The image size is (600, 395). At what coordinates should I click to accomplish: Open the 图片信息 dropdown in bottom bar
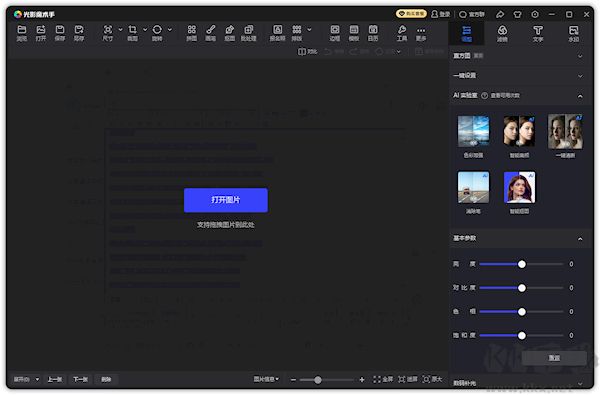[266, 379]
